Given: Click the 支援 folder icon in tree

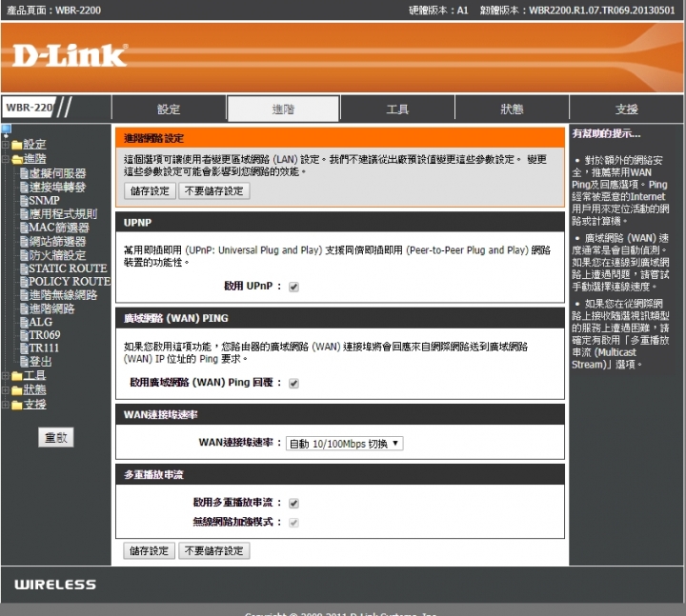Looking at the screenshot, I should tap(17, 405).
